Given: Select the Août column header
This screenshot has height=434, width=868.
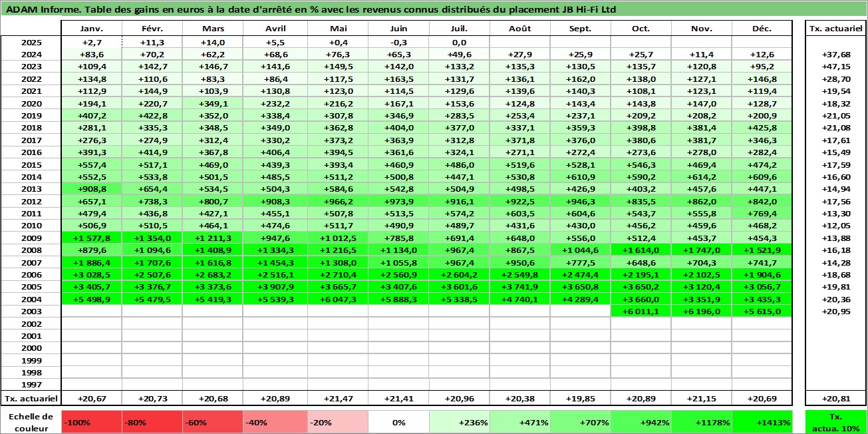Looking at the screenshot, I should click(519, 29).
